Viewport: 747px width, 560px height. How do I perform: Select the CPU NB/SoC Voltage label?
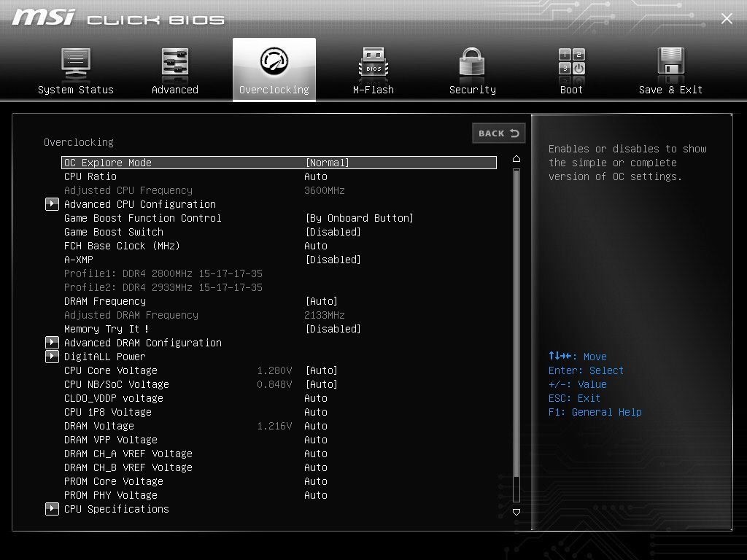point(117,384)
